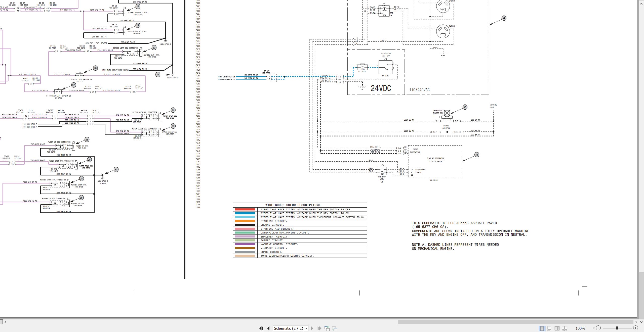Image resolution: width=644 pixels, height=332 pixels.
Task: Click the '1138-GENERATOR CB' wire label
Action: (226, 79)
